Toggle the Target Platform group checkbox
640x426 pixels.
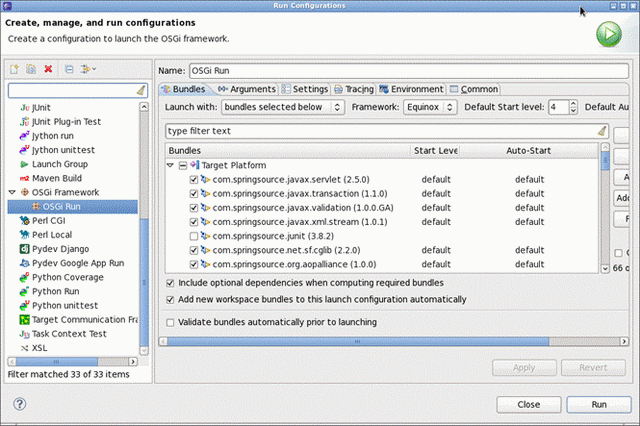pos(183,165)
